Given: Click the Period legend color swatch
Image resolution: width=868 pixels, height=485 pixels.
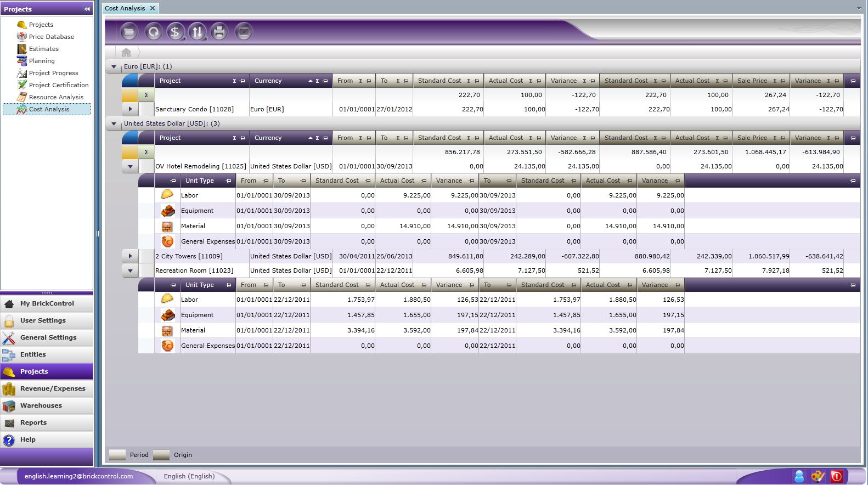Looking at the screenshot, I should (x=117, y=455).
